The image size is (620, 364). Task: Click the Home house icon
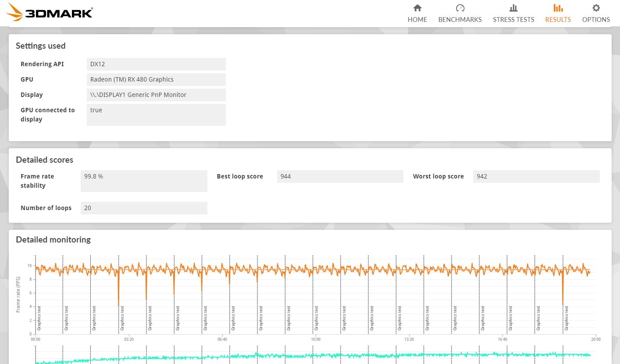pos(417,8)
